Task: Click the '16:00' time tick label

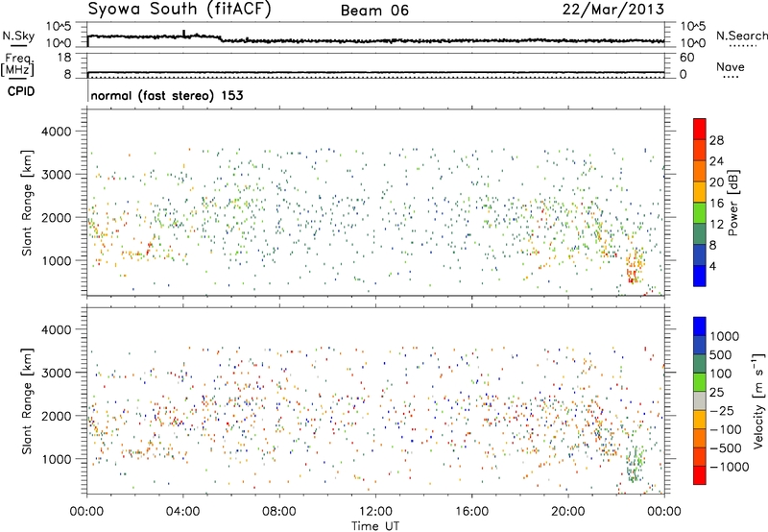Action: [x=471, y=512]
